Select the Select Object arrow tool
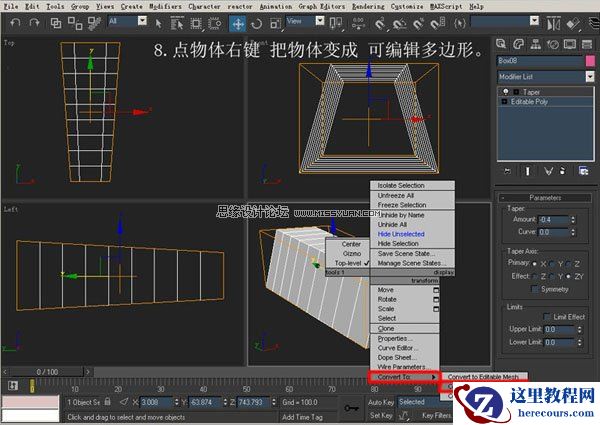The image size is (600, 425). [158, 24]
